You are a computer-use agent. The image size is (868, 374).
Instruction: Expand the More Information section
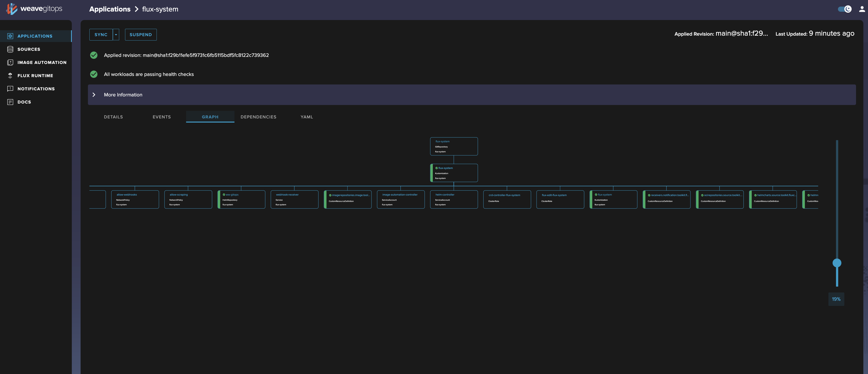tap(94, 95)
